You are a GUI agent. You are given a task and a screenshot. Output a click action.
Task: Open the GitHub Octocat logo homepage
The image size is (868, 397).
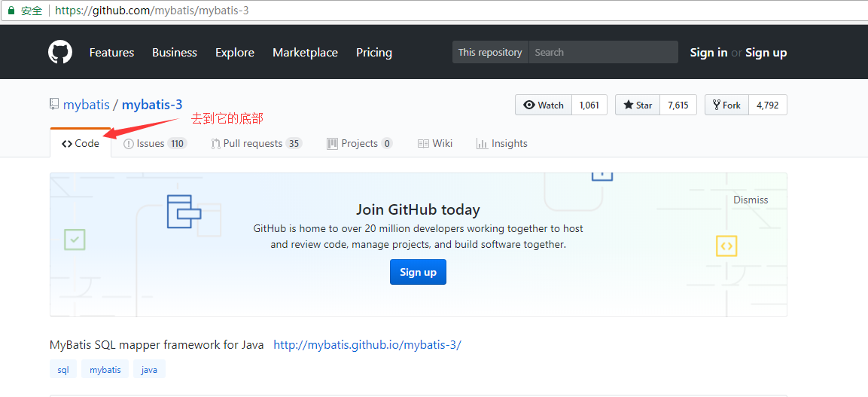[59, 53]
